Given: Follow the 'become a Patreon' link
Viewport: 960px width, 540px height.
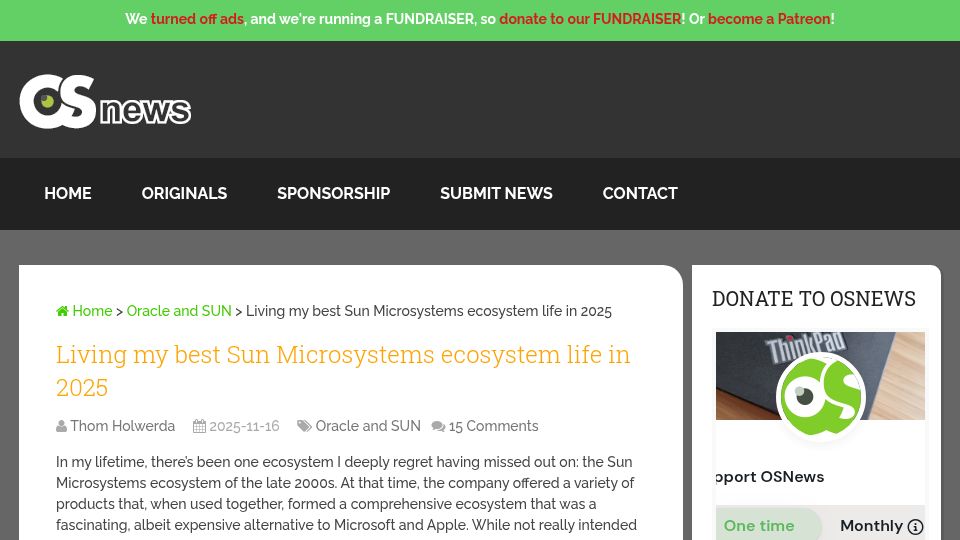Looking at the screenshot, I should pyautogui.click(x=769, y=19).
